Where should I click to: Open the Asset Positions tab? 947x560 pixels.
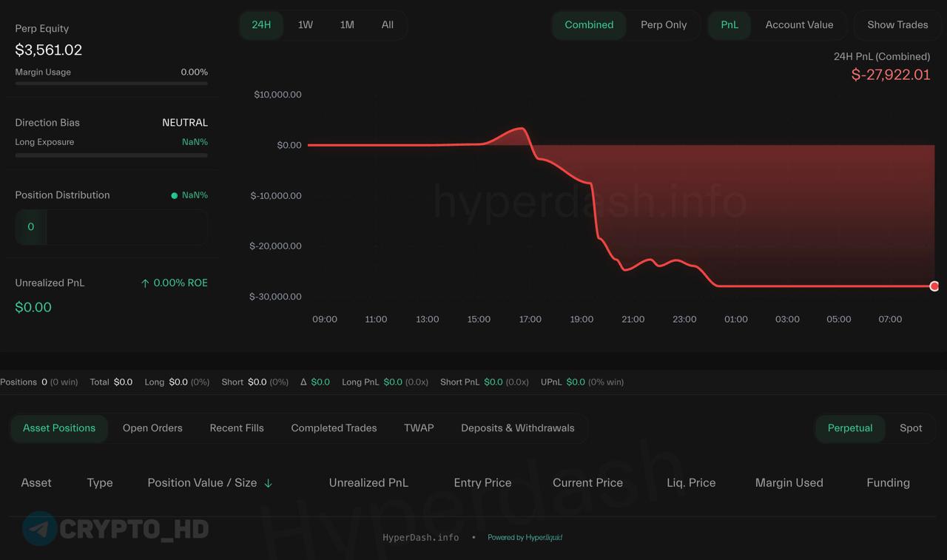[x=59, y=428]
